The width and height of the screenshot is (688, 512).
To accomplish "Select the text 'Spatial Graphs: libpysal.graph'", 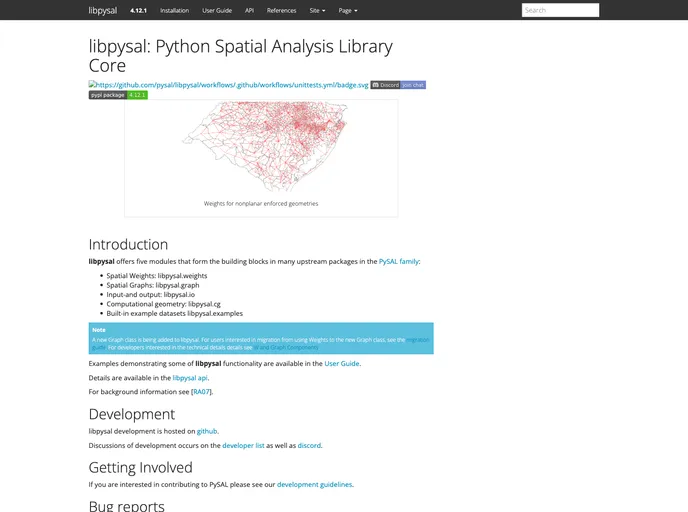I will coord(153,285).
